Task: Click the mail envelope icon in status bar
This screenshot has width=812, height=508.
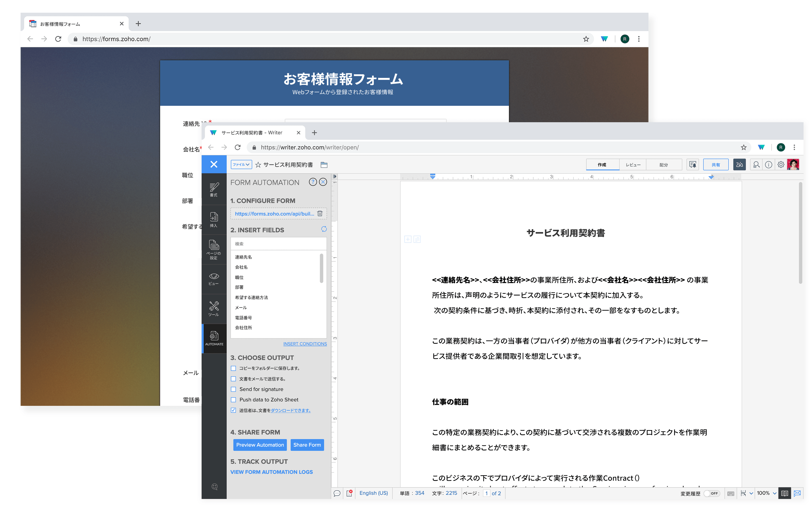Action: [797, 493]
